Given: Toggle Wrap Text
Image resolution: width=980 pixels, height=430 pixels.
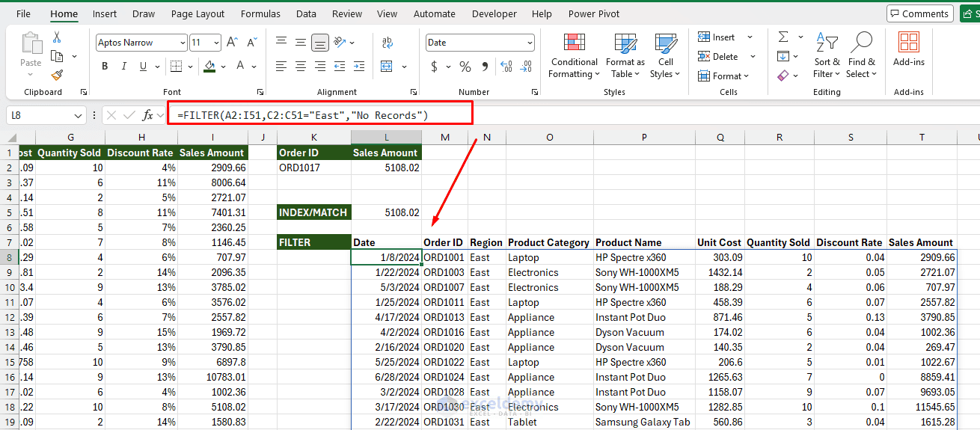Looking at the screenshot, I should 388,43.
